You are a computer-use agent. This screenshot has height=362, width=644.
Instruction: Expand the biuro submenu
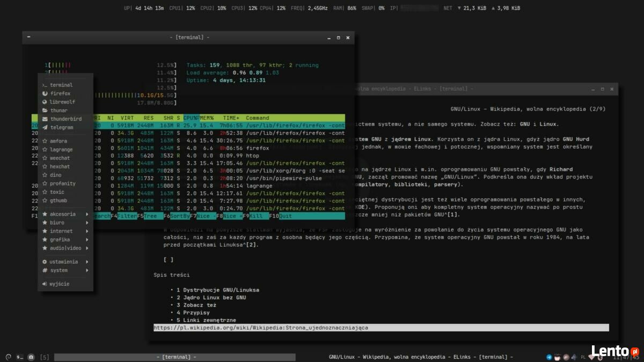coord(65,223)
